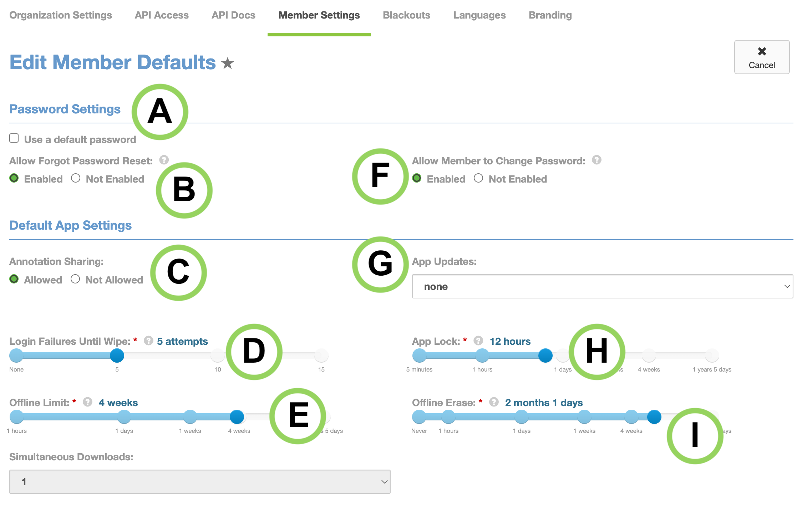This screenshot has width=812, height=532.
Task: Set Member Change Password to Not Enabled
Action: 478,178
